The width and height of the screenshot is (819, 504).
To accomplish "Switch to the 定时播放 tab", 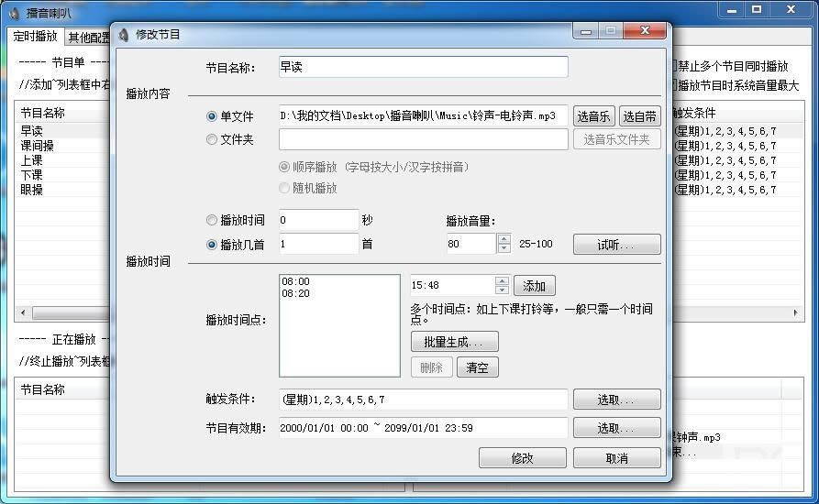I will coord(36,37).
